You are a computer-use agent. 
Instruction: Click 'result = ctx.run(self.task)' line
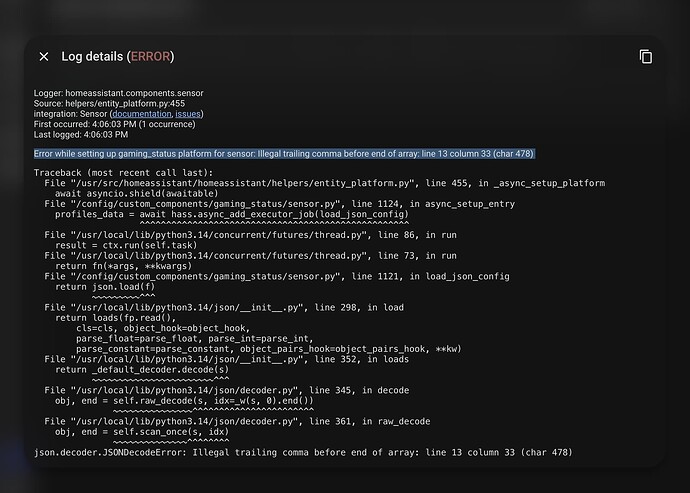[x=126, y=246]
